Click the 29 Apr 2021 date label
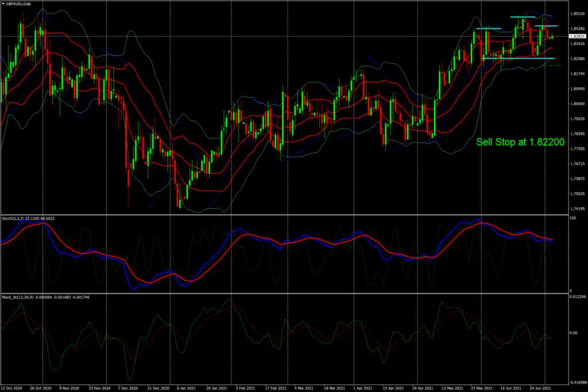Image resolution: width=588 pixels, height=392 pixels. click(423, 388)
